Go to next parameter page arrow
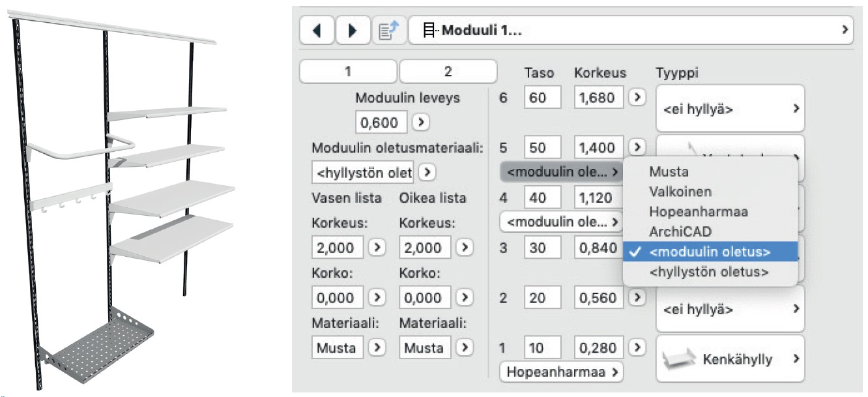Viewport: 868px width, 397px height. (353, 30)
